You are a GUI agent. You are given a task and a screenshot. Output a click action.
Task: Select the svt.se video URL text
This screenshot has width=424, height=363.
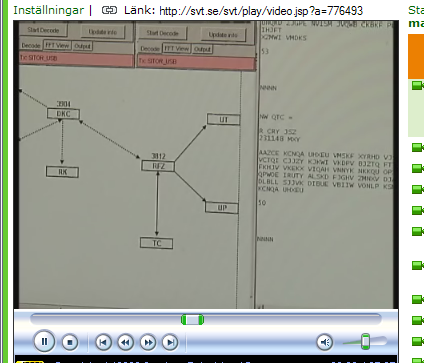tap(261, 11)
